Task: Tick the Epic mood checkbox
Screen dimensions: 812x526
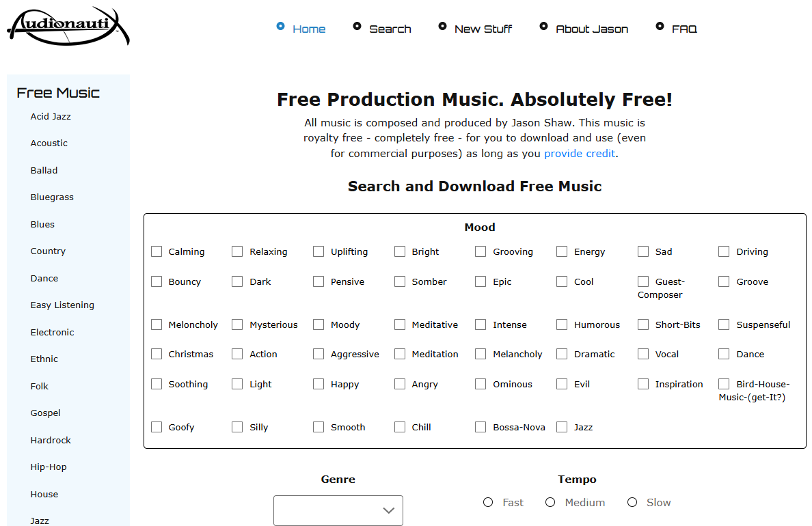Action: tap(481, 281)
